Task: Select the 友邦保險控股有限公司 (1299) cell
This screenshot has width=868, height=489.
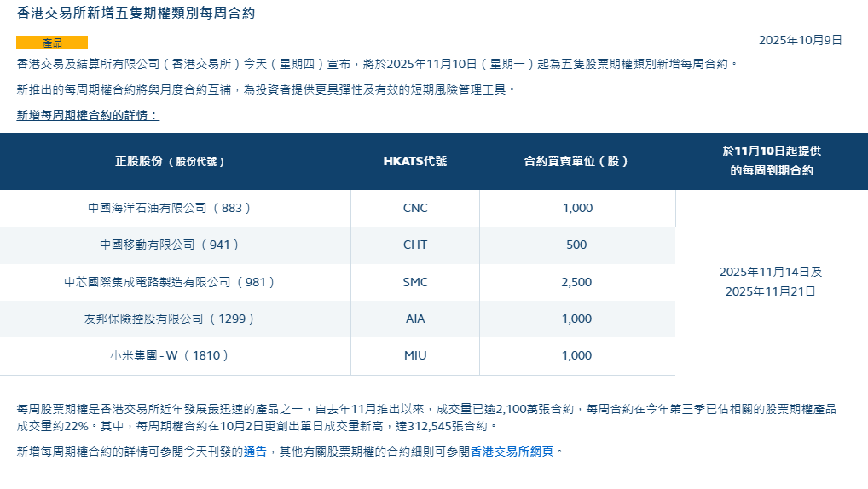Action: 171,319
